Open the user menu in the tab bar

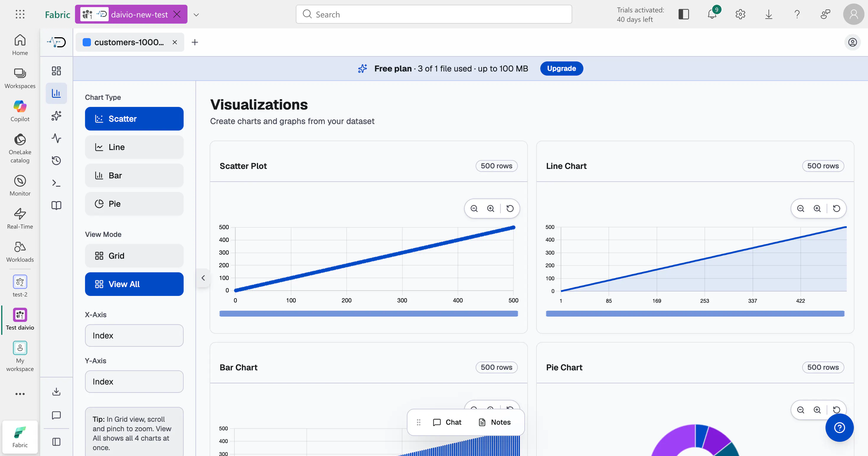853,42
